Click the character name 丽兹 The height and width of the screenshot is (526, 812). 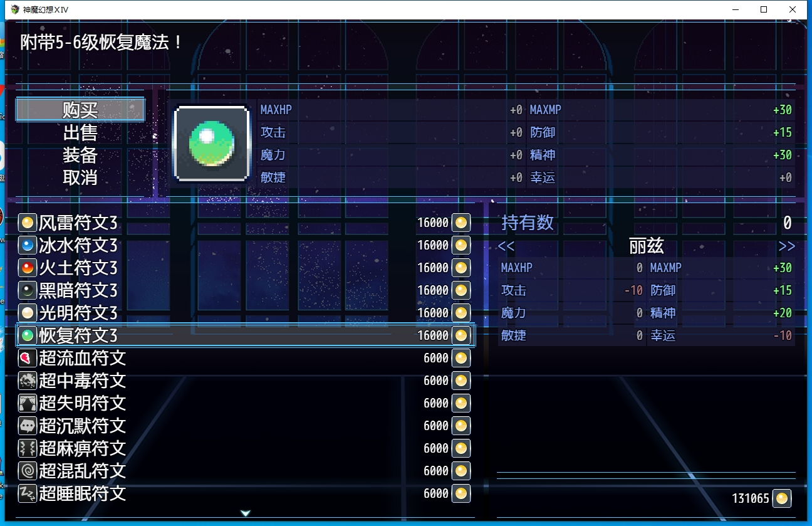point(647,246)
